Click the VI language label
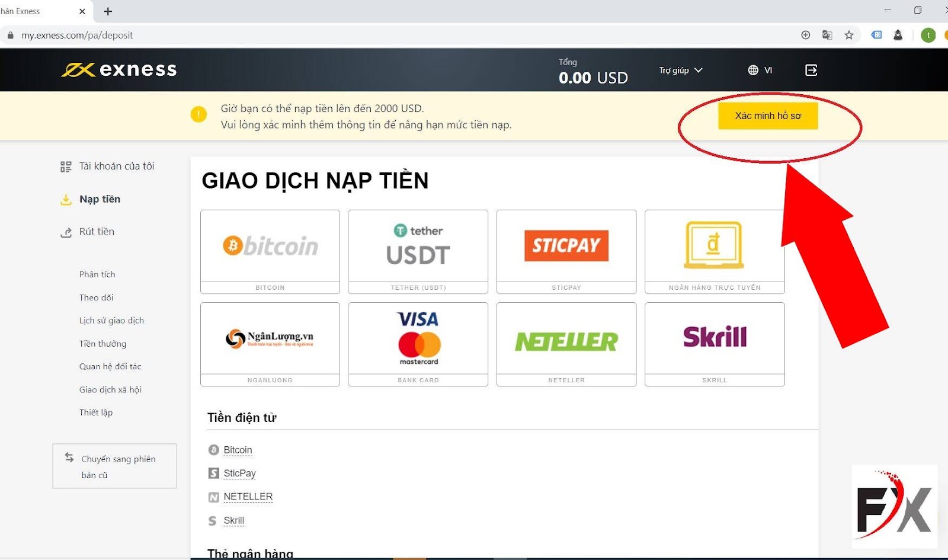The image size is (948, 560). coord(768,71)
